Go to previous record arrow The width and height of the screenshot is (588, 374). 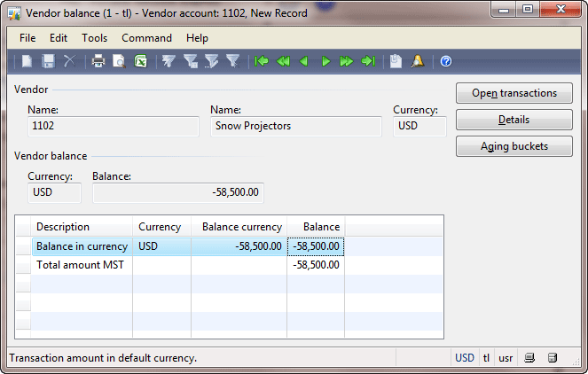304,61
